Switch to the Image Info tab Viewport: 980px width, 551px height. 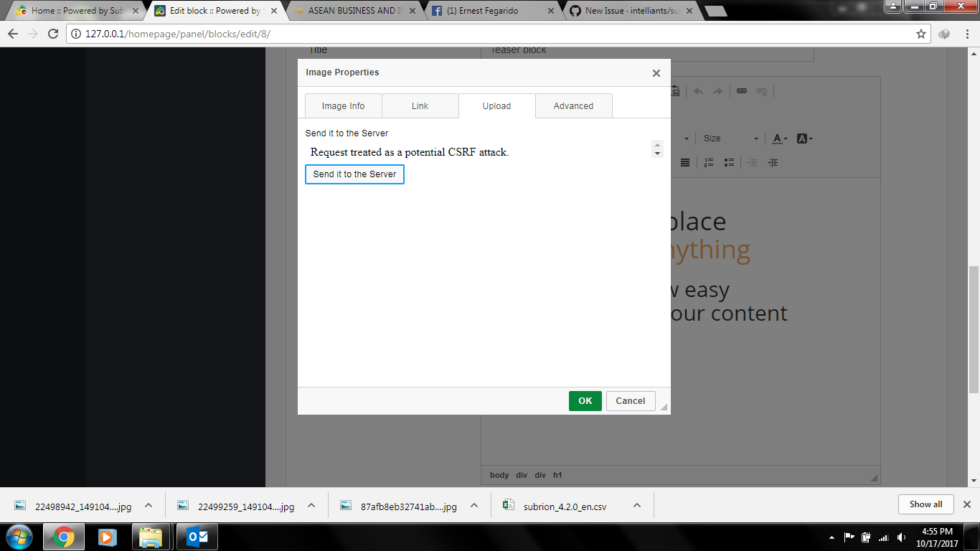tap(343, 105)
